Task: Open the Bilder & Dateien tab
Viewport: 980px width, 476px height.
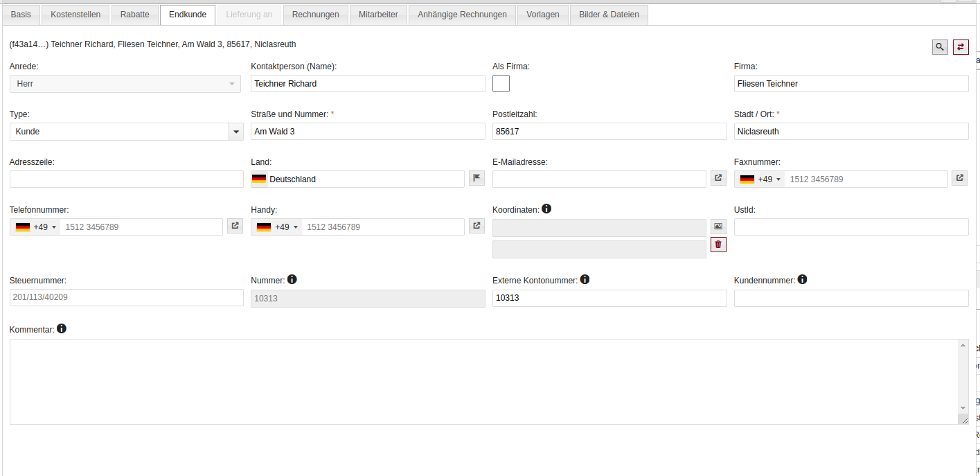Action: 609,15
